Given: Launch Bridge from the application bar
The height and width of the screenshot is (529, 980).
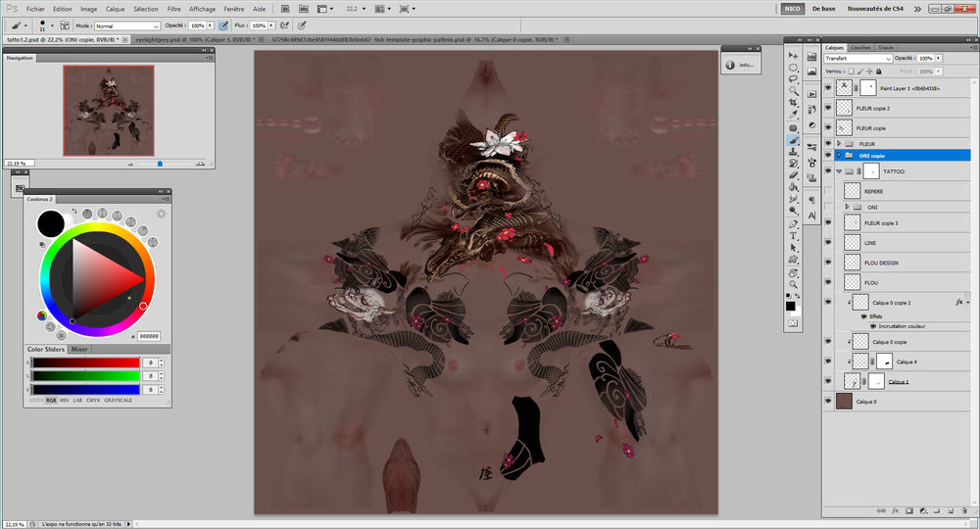Looking at the screenshot, I should click(285, 9).
